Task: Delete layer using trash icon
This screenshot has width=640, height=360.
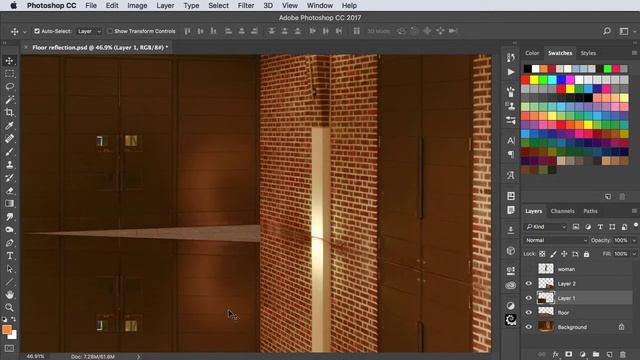Action: pyautogui.click(x=622, y=354)
